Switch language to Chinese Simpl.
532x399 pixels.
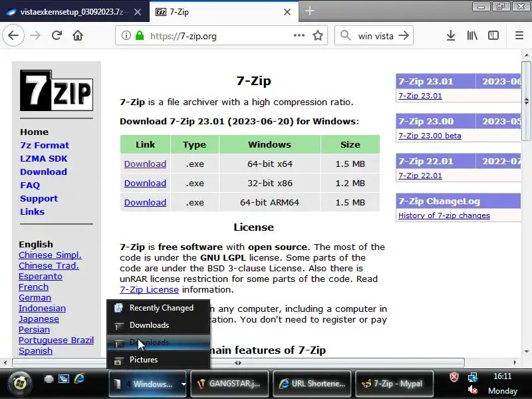(x=51, y=255)
